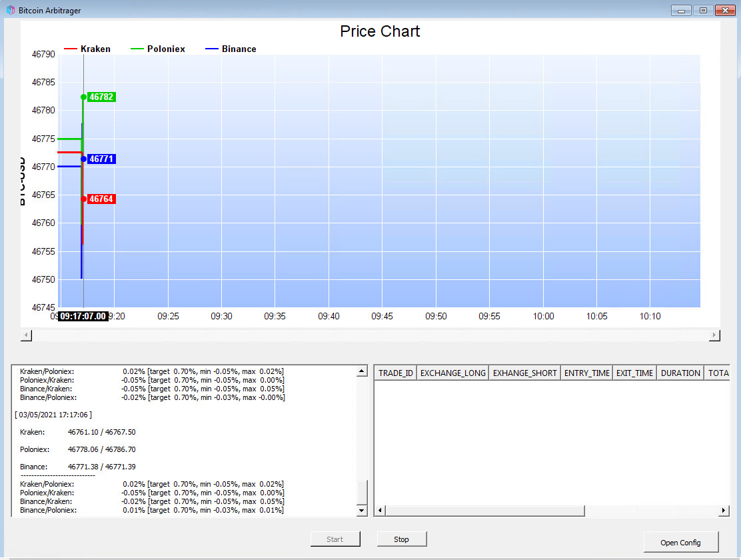Click the DURATION column header
The width and height of the screenshot is (741, 560).
(x=680, y=373)
